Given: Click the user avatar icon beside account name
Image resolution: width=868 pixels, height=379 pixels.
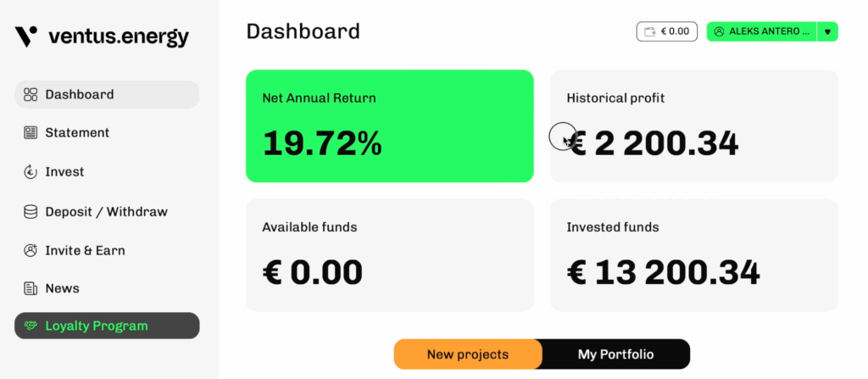Looking at the screenshot, I should pos(719,31).
